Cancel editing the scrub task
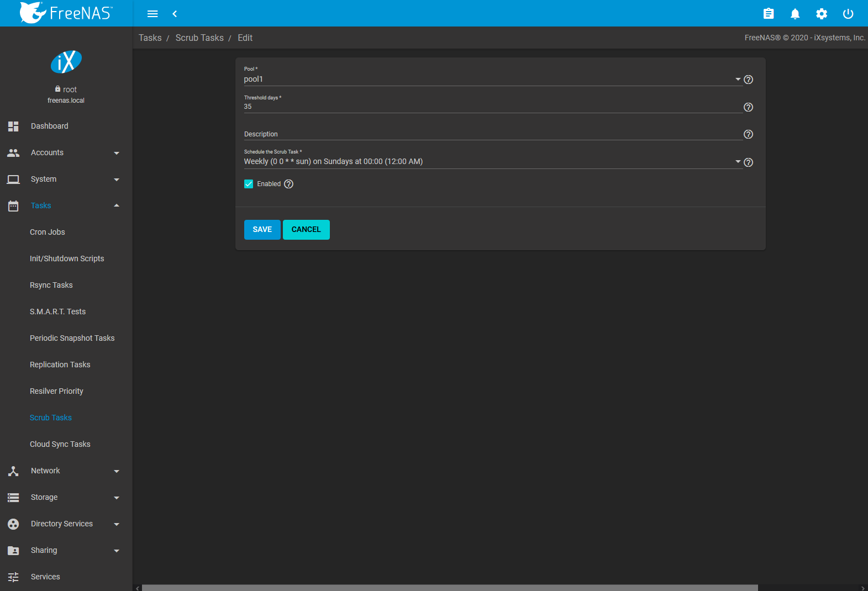 click(306, 230)
